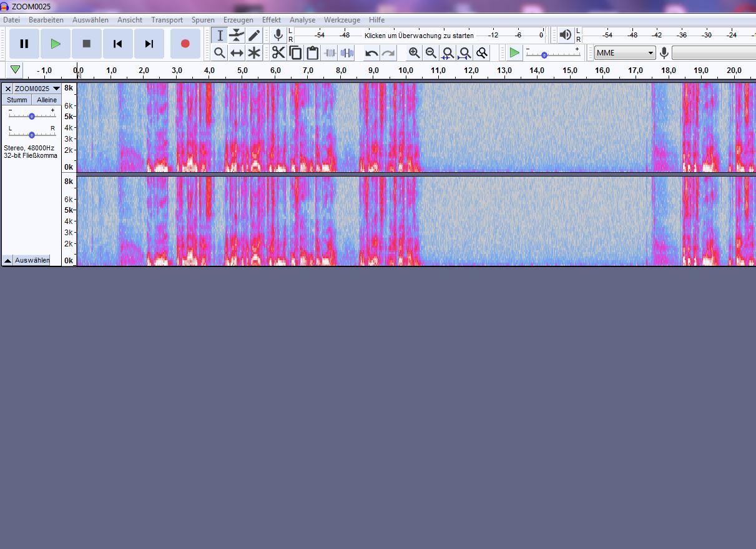Click the microphone icon beside MME

pyautogui.click(x=664, y=53)
